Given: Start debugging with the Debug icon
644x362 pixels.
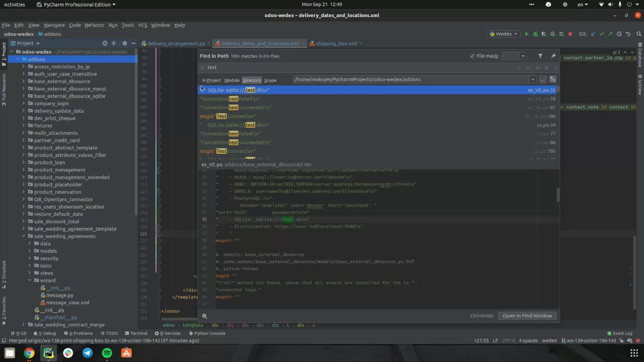Looking at the screenshot, I should tap(535, 34).
